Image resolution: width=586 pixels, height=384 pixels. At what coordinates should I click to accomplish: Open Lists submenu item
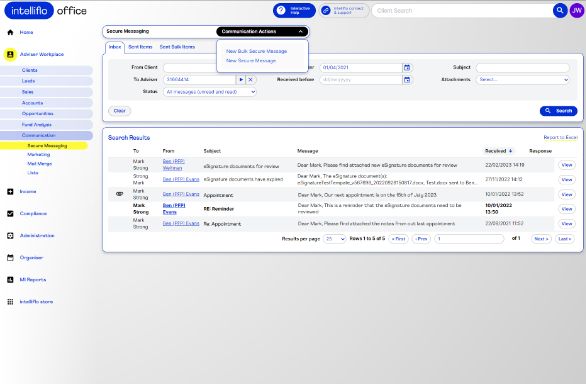click(33, 173)
